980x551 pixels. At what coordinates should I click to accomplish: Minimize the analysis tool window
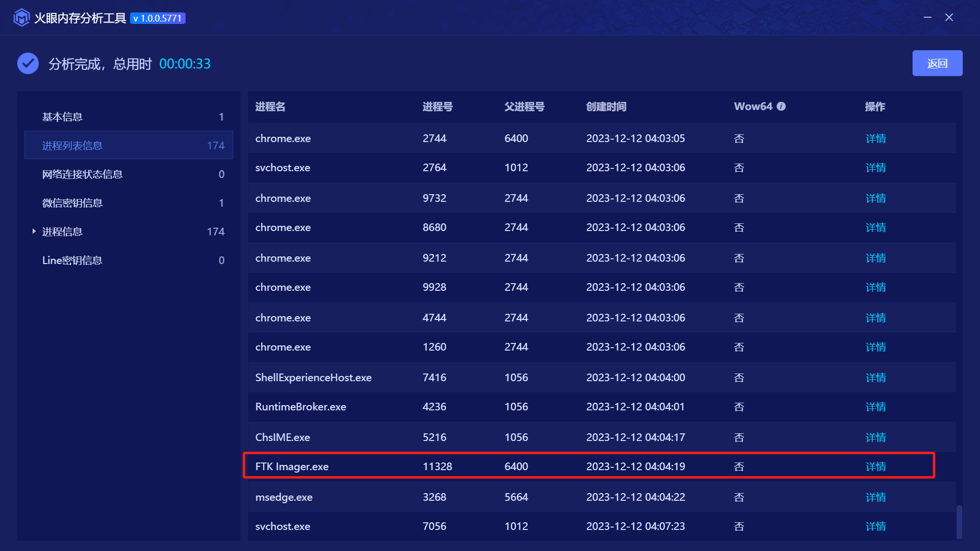(x=927, y=17)
